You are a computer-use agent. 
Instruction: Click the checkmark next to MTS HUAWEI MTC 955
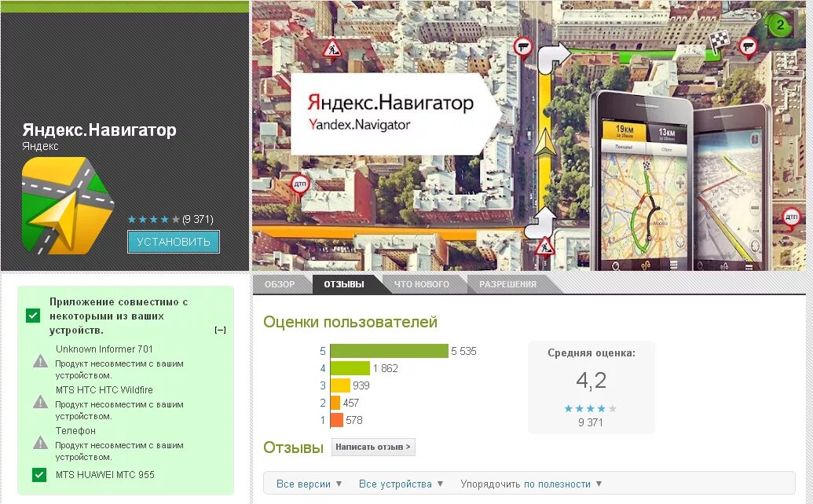click(39, 474)
